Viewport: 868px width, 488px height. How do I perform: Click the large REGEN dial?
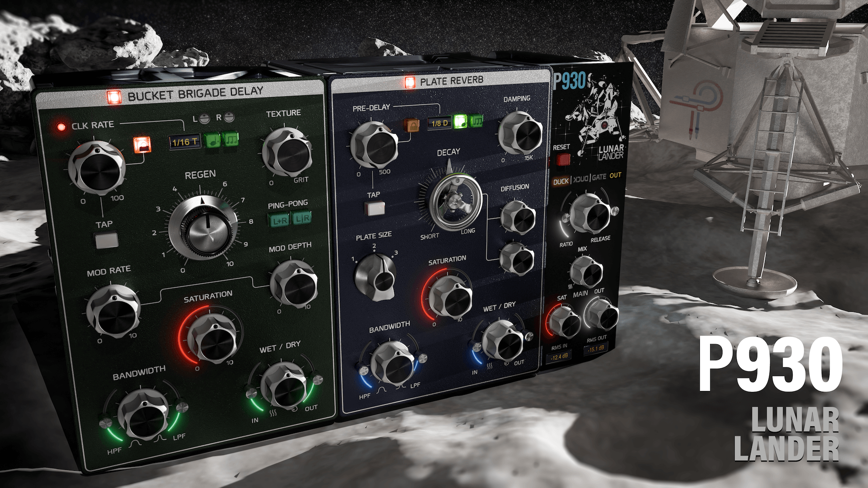tap(203, 228)
